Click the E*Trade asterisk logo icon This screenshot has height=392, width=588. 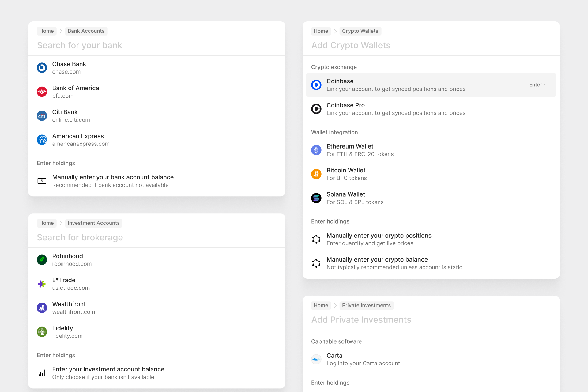(42, 284)
